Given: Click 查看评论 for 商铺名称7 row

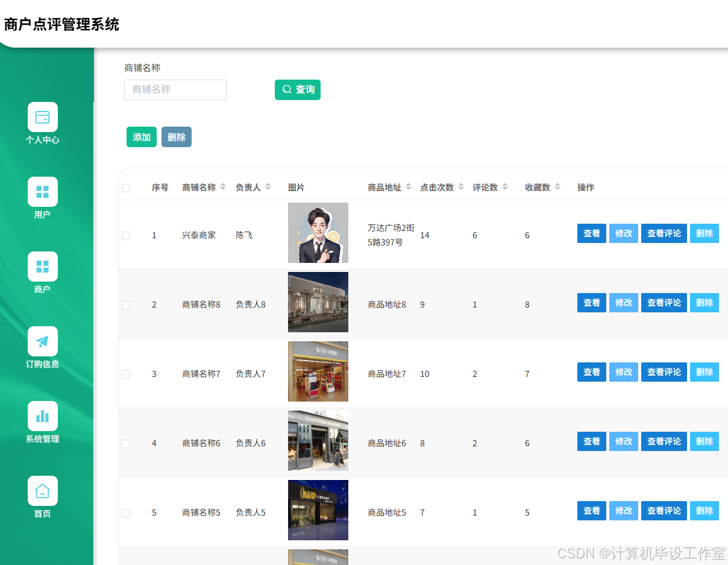Looking at the screenshot, I should [x=664, y=372].
